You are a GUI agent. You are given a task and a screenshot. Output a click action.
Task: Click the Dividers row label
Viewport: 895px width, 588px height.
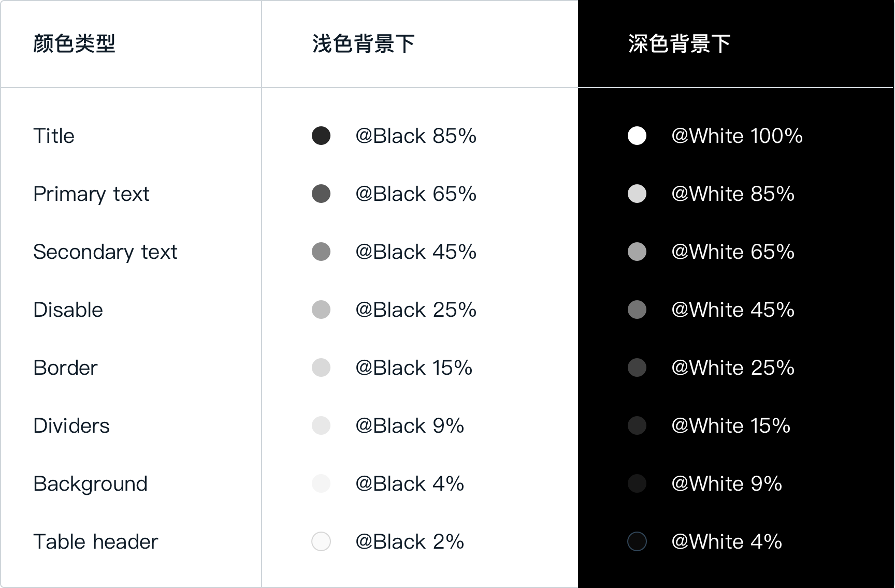click(x=71, y=425)
